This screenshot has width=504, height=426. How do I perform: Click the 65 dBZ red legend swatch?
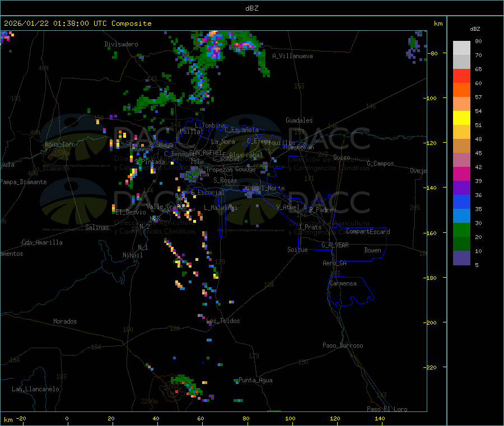[x=461, y=76]
